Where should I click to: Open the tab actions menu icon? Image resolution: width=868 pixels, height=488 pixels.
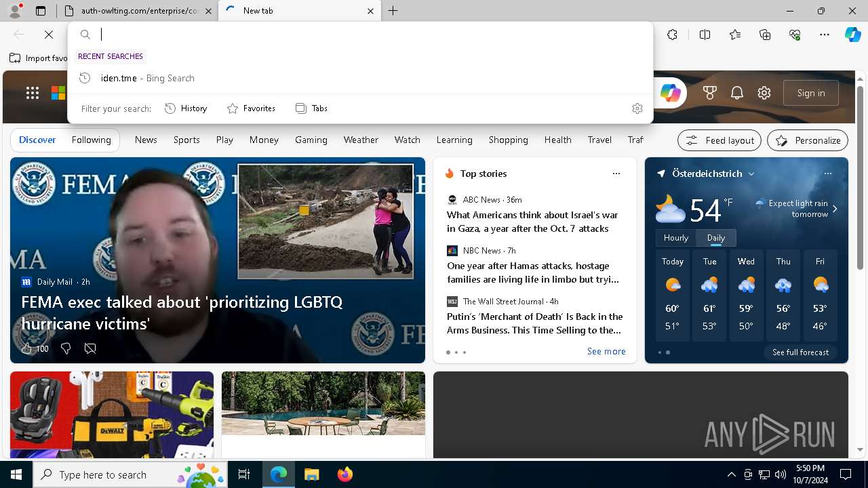(x=41, y=11)
